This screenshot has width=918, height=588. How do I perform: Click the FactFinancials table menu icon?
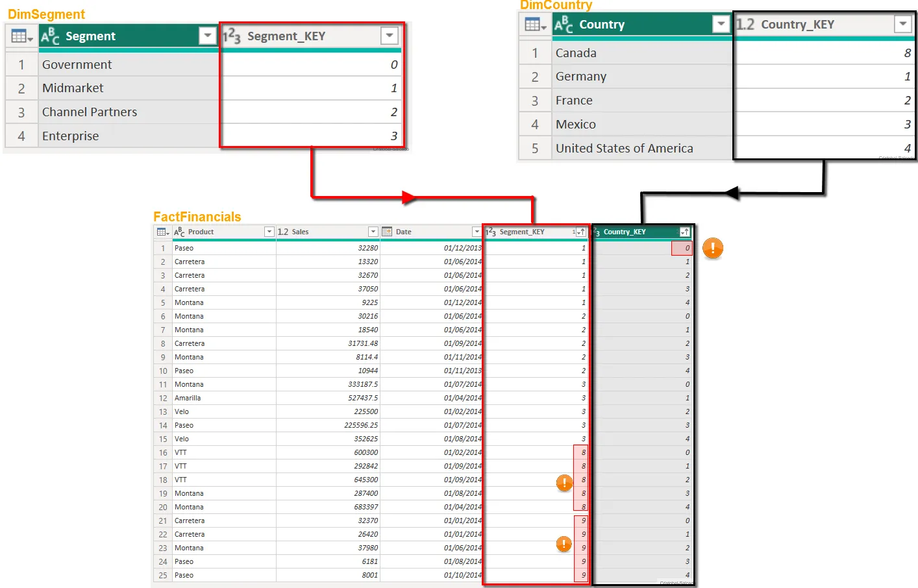tap(162, 232)
